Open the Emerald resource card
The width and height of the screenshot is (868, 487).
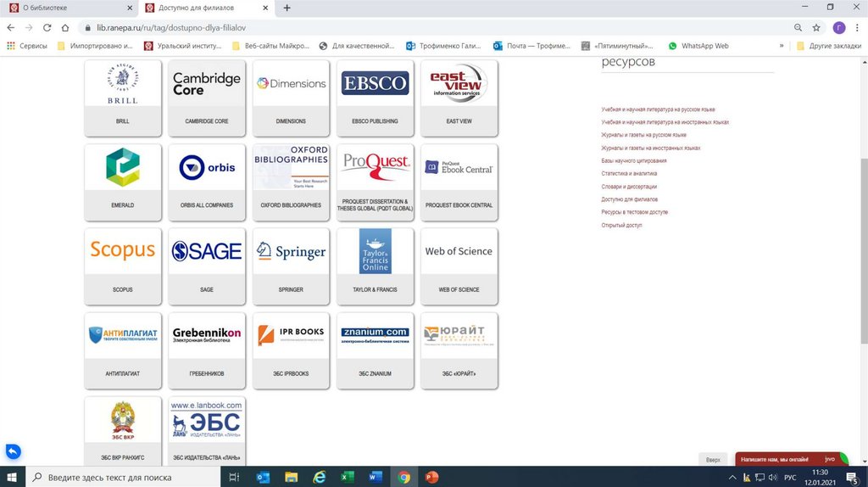click(x=123, y=182)
